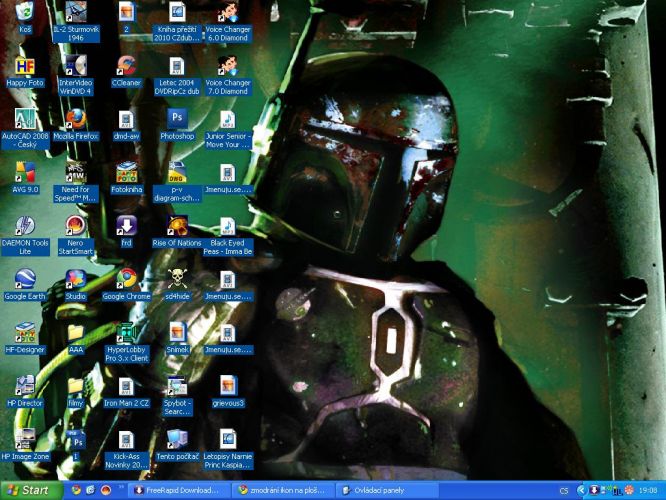The width and height of the screenshot is (666, 500).
Task: Open the AAA folder
Action: pyautogui.click(x=76, y=339)
